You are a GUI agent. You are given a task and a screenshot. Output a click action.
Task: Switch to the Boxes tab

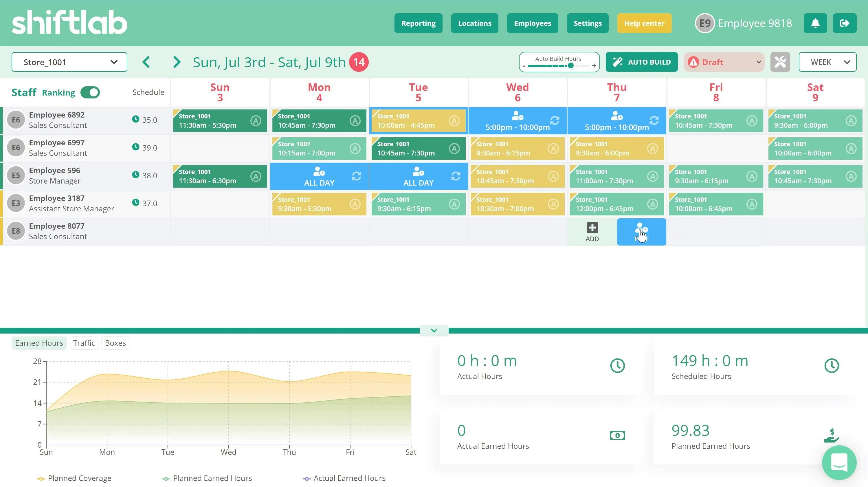click(115, 343)
